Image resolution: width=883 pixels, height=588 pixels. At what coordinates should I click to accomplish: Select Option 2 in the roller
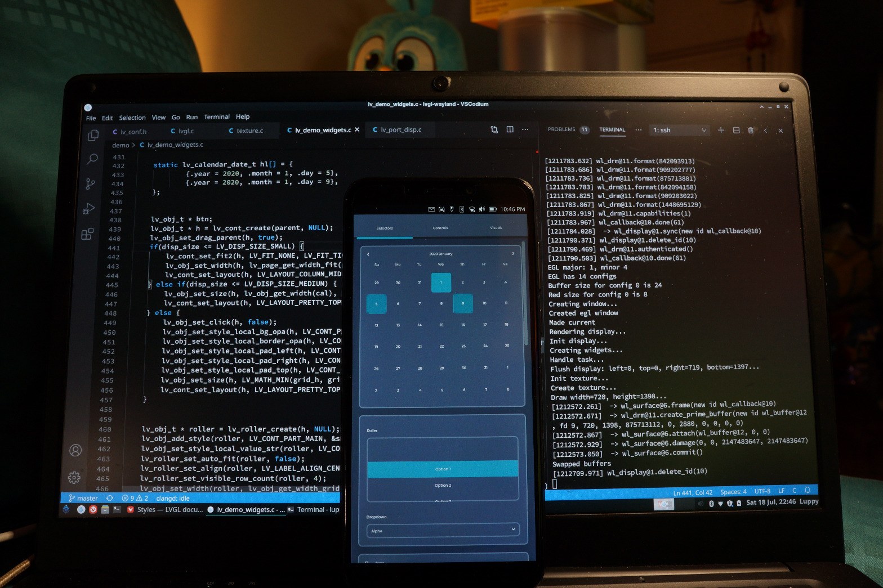point(443,485)
